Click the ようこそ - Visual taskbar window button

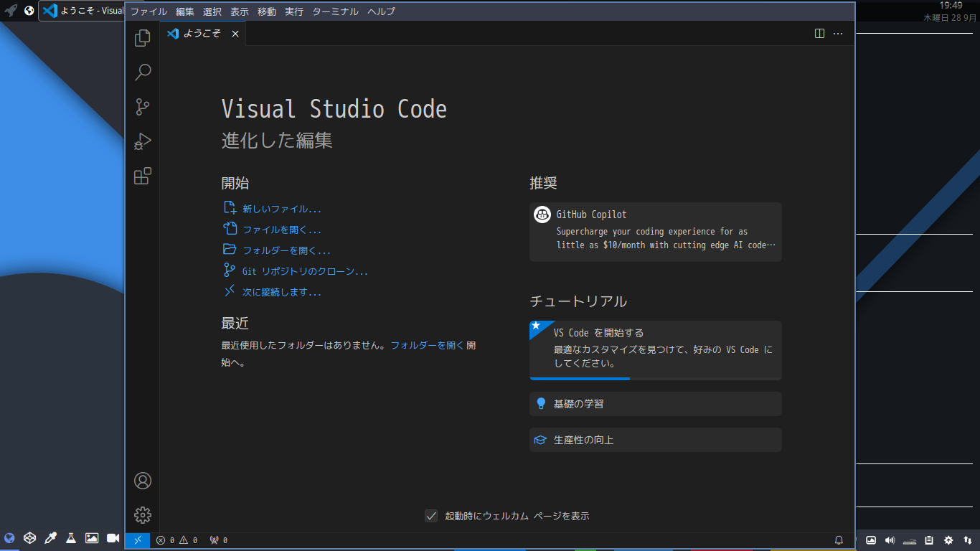(x=82, y=11)
